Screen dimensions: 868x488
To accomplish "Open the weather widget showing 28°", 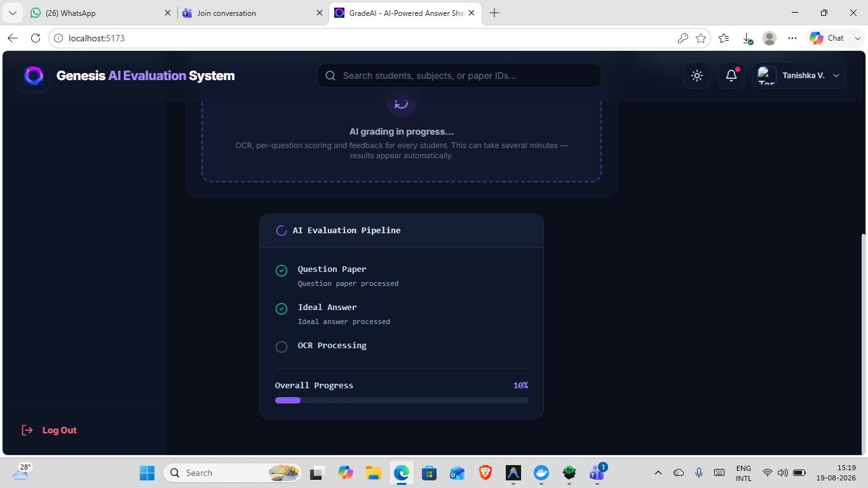I will (22, 471).
